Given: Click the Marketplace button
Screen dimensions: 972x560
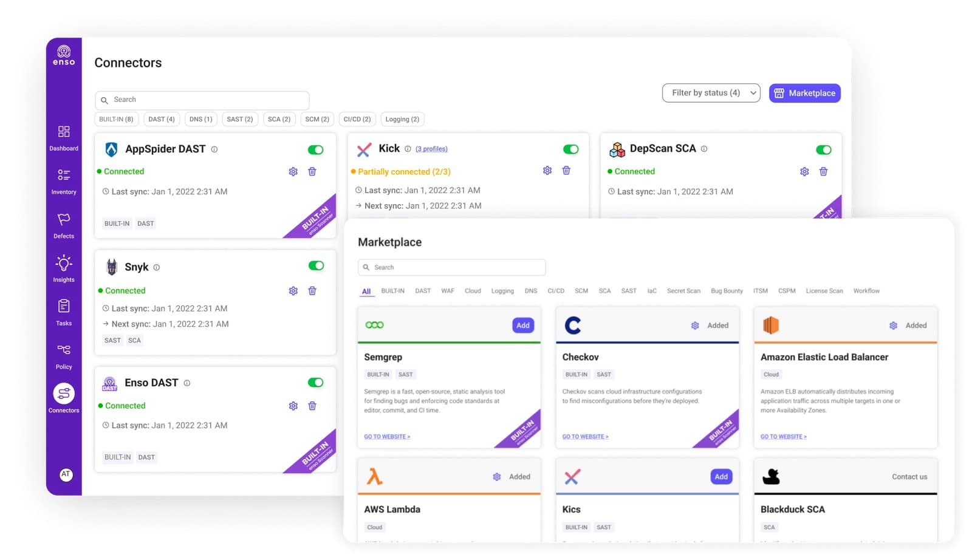Looking at the screenshot, I should click(804, 93).
